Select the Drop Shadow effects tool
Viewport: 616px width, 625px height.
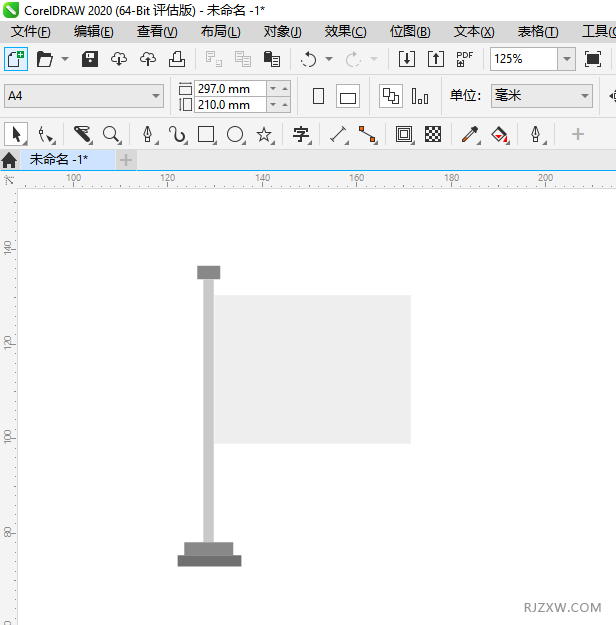pos(404,134)
